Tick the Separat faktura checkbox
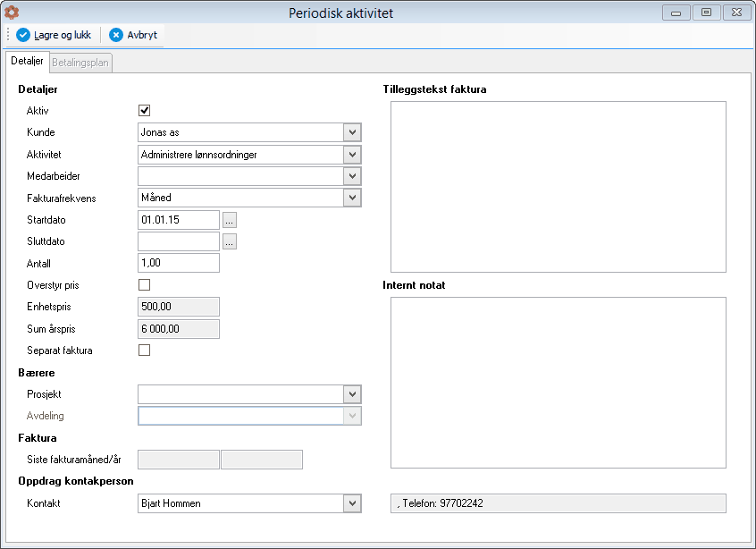The image size is (756, 549). tap(144, 351)
